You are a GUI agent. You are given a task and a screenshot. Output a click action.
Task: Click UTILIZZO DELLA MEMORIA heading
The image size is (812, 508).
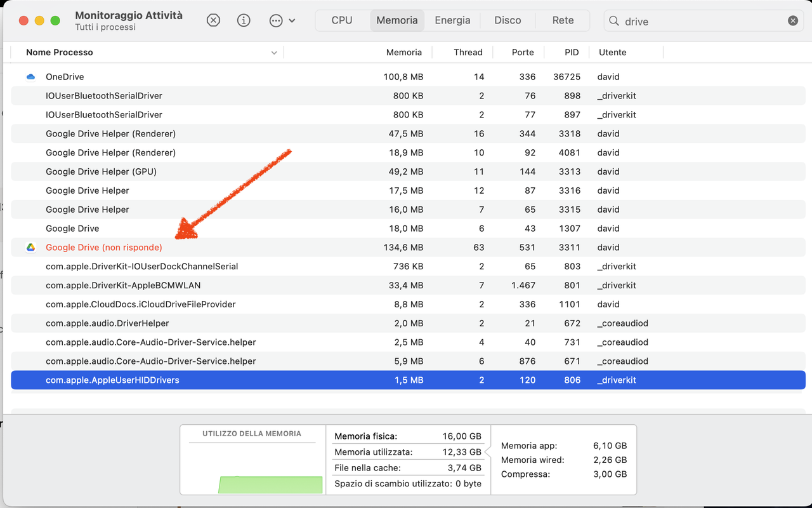(x=252, y=434)
